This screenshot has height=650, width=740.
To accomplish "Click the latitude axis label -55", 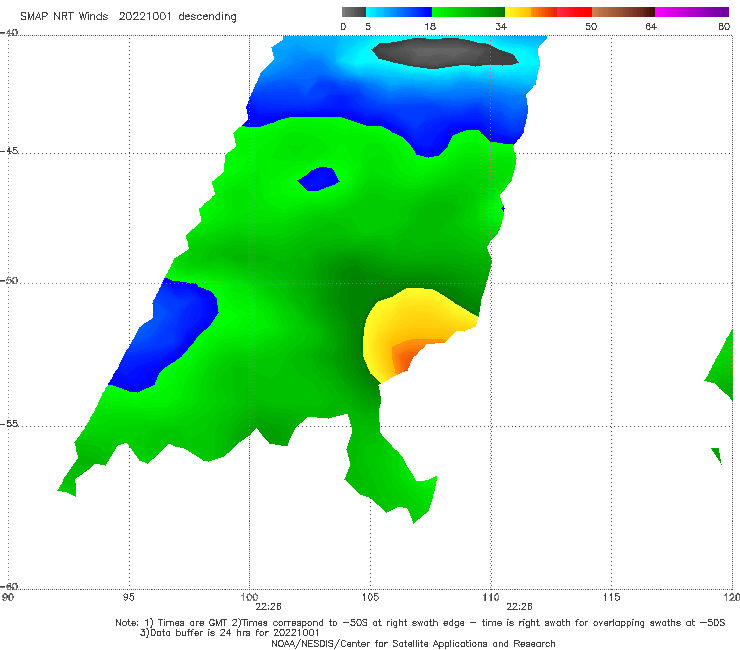I will click(9, 424).
